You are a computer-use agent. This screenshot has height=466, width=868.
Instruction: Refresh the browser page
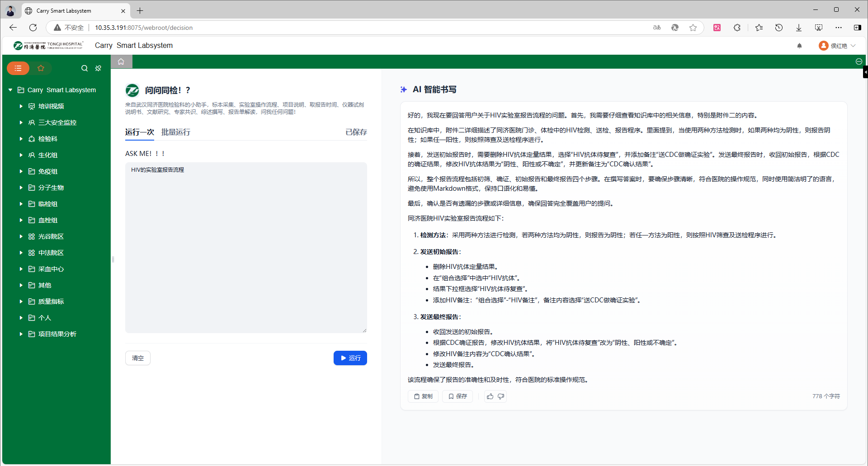tap(33, 28)
